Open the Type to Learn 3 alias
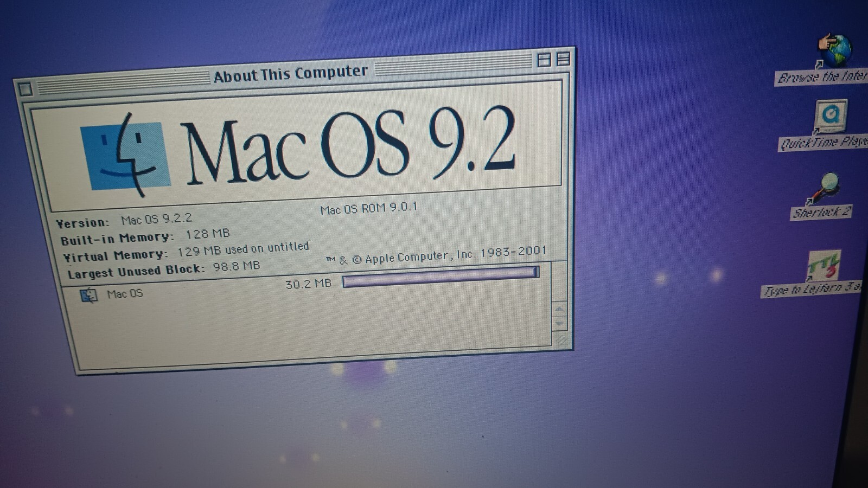This screenshot has width=868, height=488. click(x=824, y=266)
